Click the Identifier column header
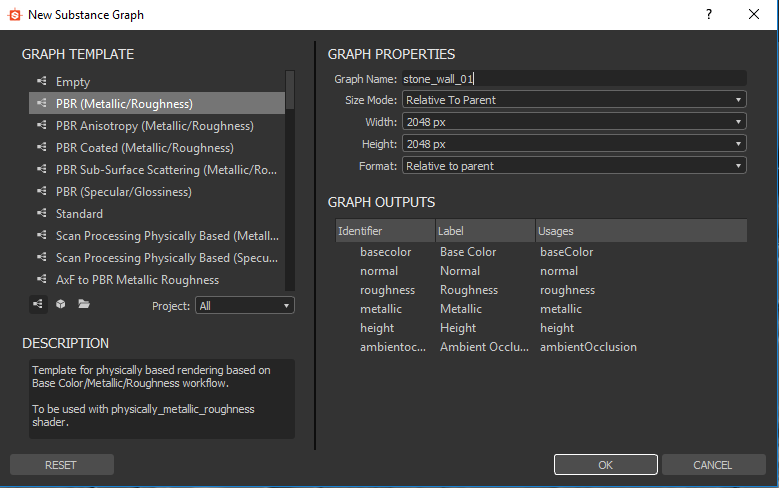 point(385,231)
